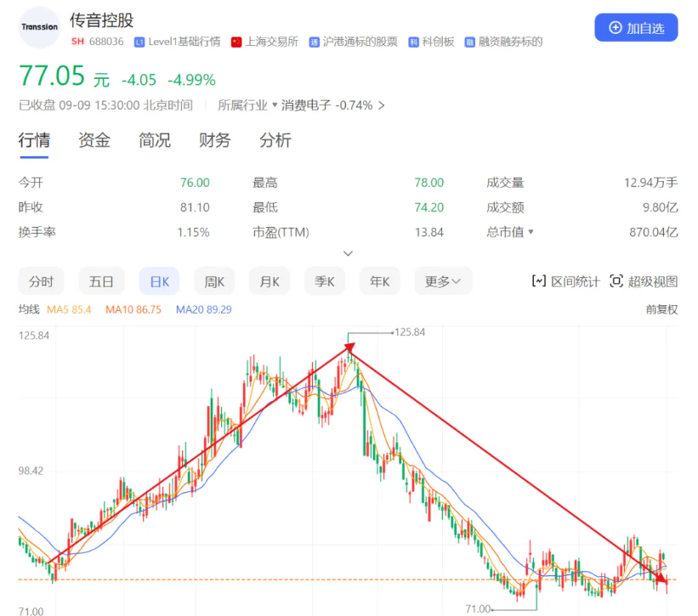
Task: Click the SH market label icon
Action: pyautogui.click(x=77, y=42)
